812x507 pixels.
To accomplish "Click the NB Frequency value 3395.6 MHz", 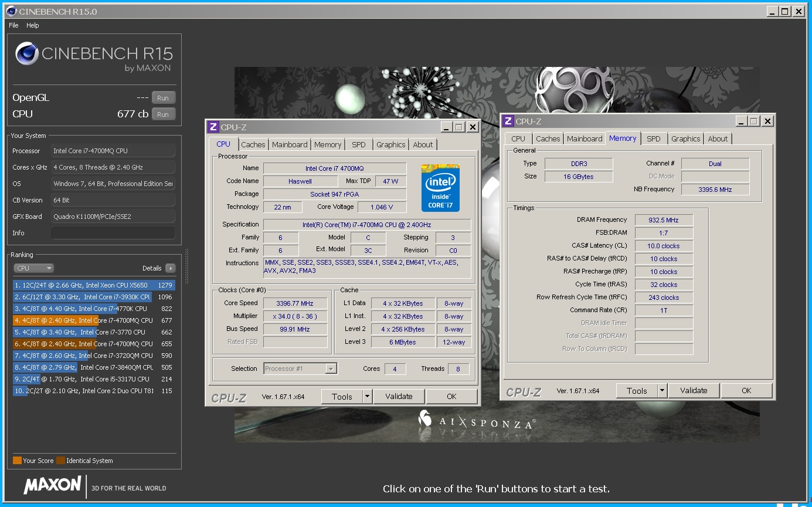I will 715,190.
